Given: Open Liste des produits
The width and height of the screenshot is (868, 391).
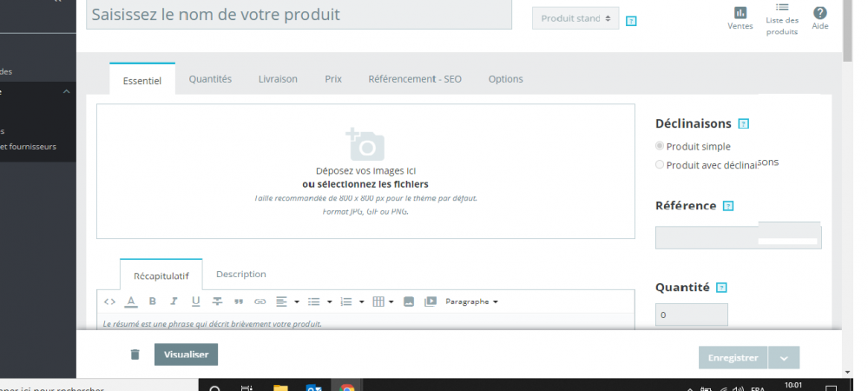Looking at the screenshot, I should [782, 19].
